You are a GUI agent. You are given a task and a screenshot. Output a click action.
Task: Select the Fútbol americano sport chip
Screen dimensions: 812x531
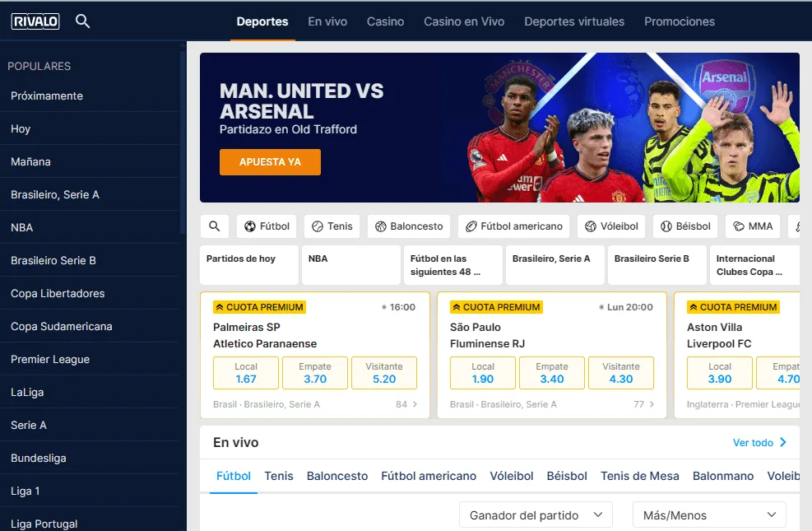click(513, 226)
